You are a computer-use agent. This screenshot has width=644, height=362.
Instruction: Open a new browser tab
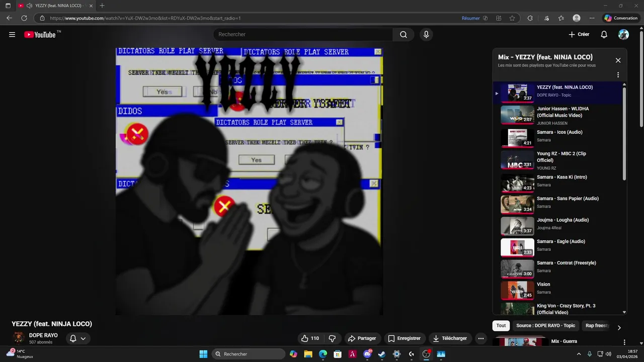click(x=102, y=6)
